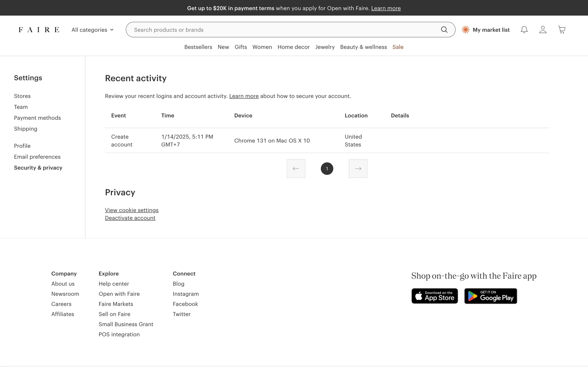Open the shopping cart icon
The height and width of the screenshot is (368, 588).
[x=562, y=30]
